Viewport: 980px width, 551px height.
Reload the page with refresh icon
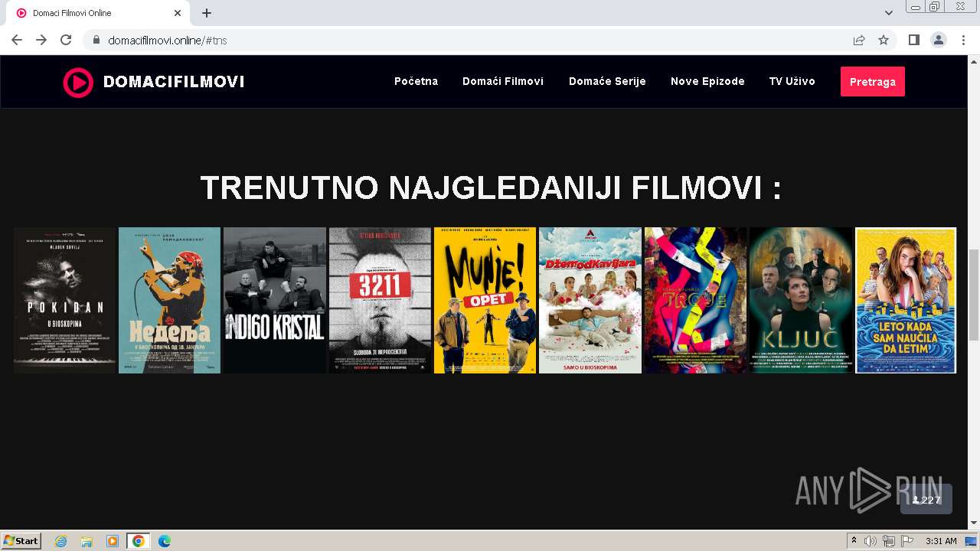(x=66, y=40)
